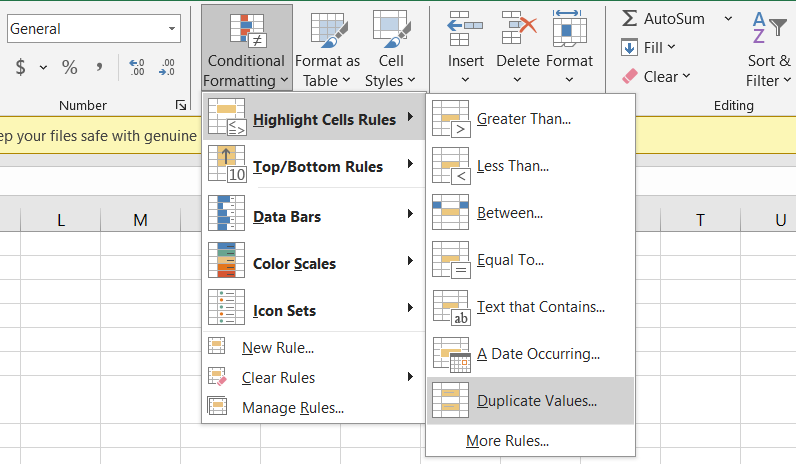Viewport: 796px width, 464px height.
Task: Open Sort & Filter menu
Action: coord(769,48)
